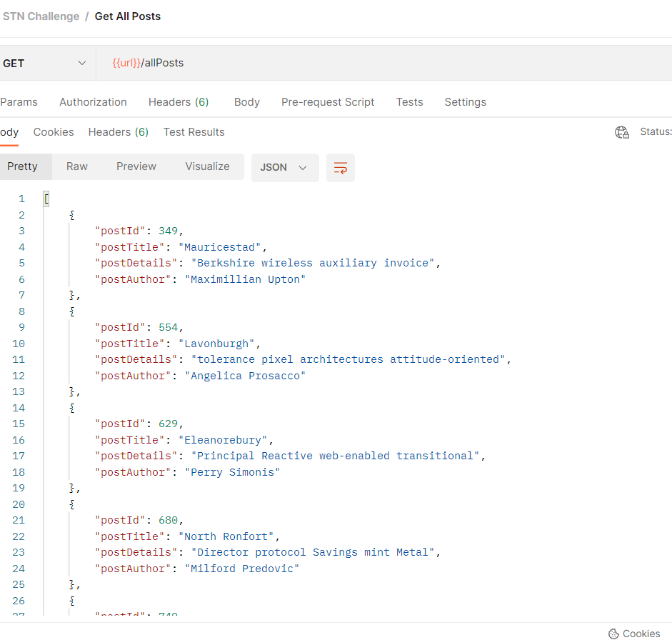
Task: Click the Cookies label at bottom right
Action: pos(641,634)
